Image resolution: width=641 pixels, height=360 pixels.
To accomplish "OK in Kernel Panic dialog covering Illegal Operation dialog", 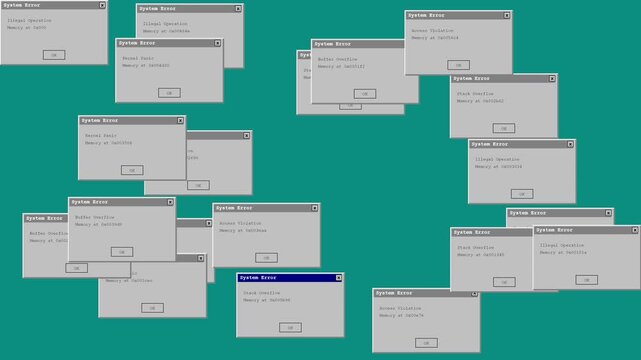I will coord(169,93).
